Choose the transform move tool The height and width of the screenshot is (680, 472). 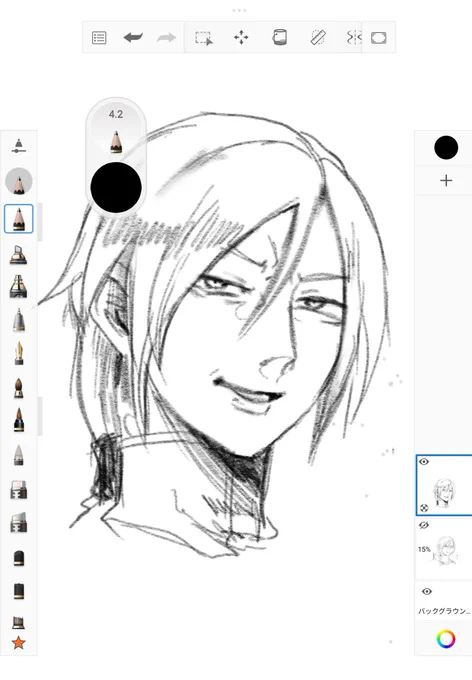coord(241,37)
